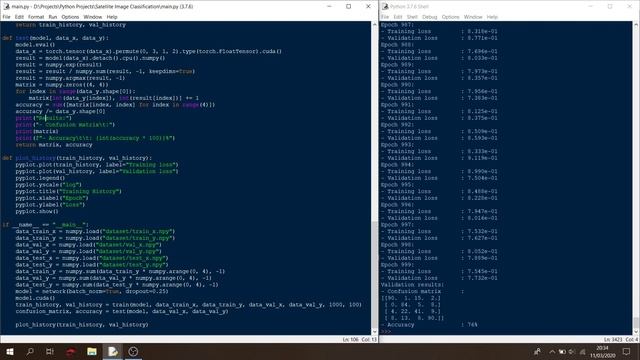Open the taskbar clock and date
The width and height of the screenshot is (640, 360).
[x=602, y=351]
